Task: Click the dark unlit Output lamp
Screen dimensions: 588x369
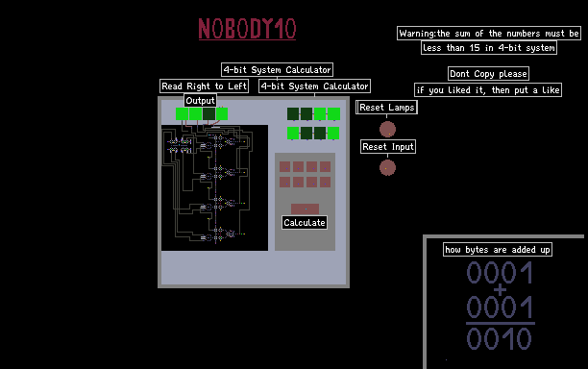Action: pyautogui.click(x=208, y=114)
